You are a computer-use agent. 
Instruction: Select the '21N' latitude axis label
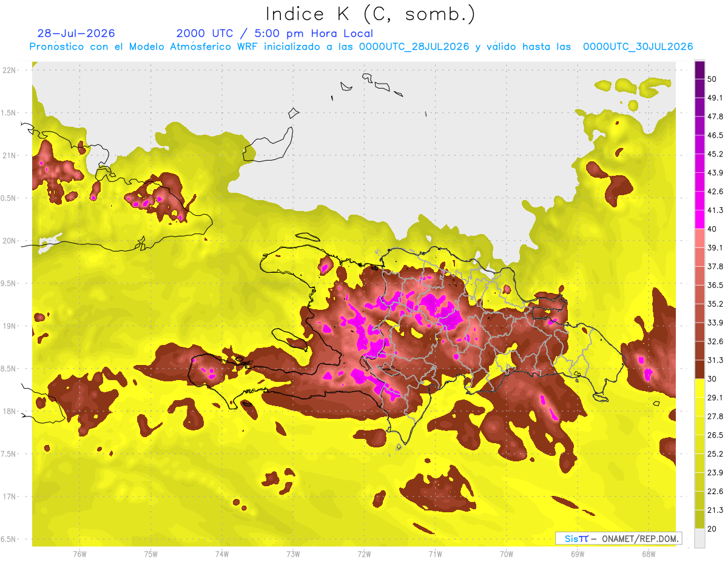[10, 156]
